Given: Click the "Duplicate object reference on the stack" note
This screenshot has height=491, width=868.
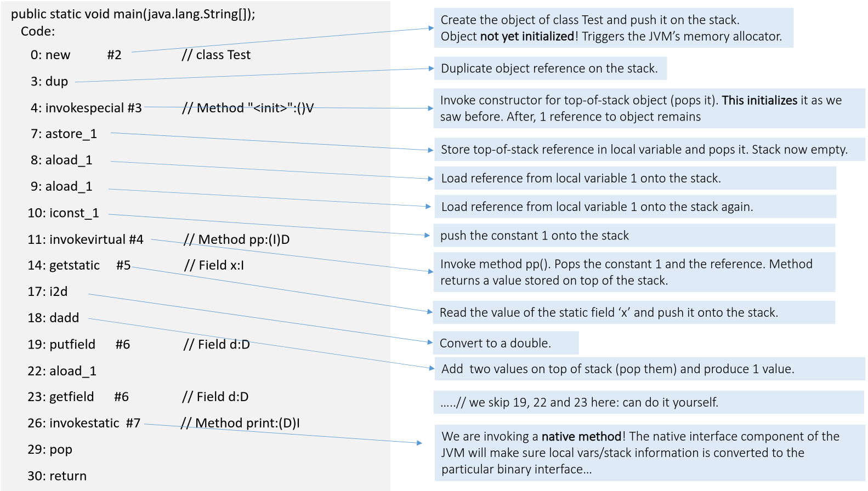Looking at the screenshot, I should [x=549, y=68].
